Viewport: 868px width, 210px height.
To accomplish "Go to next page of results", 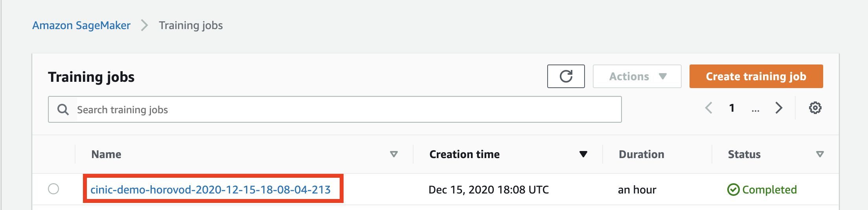I will coord(779,108).
